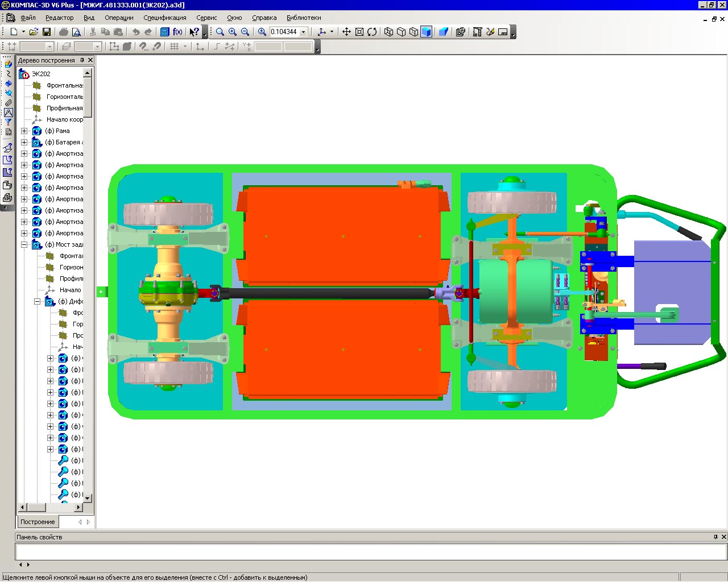The height and width of the screenshot is (582, 728).
Task: Click the Построение tab
Action: coord(38,522)
